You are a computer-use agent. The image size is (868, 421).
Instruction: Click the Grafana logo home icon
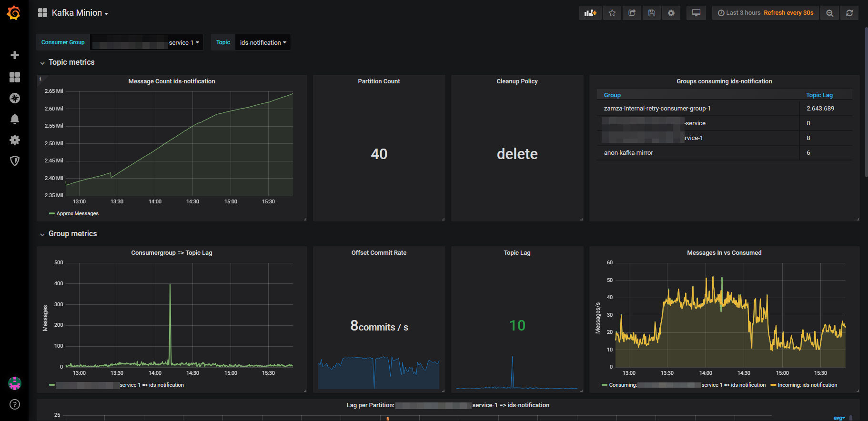click(x=14, y=13)
